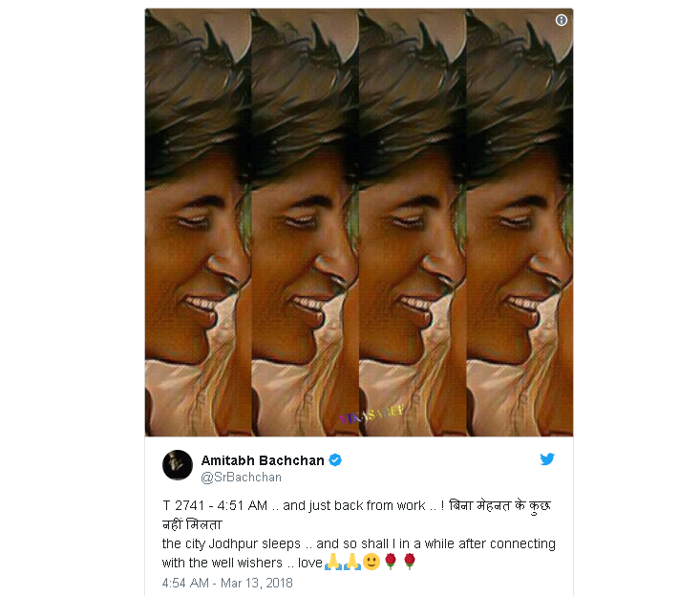The width and height of the screenshot is (700, 596).
Task: Open the 4:54 AM - Mar 13, 2018 timestamp
Action: click(x=227, y=583)
